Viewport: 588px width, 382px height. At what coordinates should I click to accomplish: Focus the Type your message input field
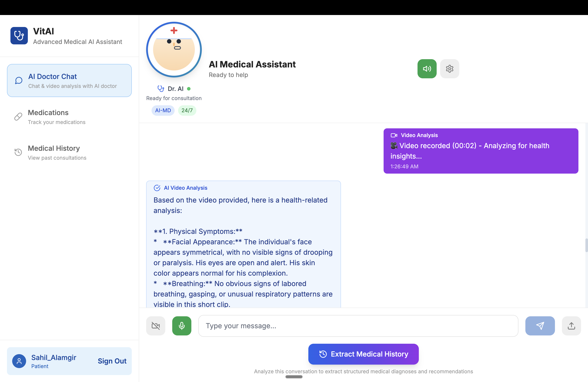358,326
